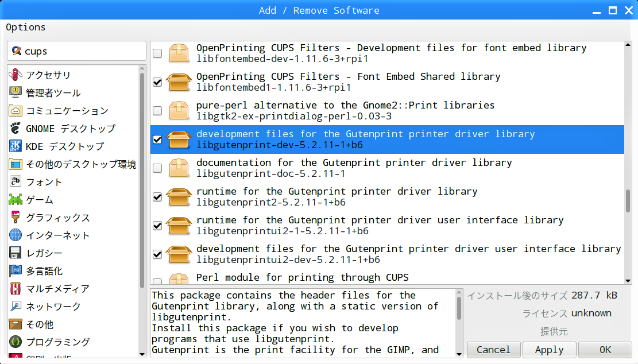Click the libgutenprintui2-1 package box icon
Image resolution: width=638 pixels, height=364 pixels.
(179, 226)
